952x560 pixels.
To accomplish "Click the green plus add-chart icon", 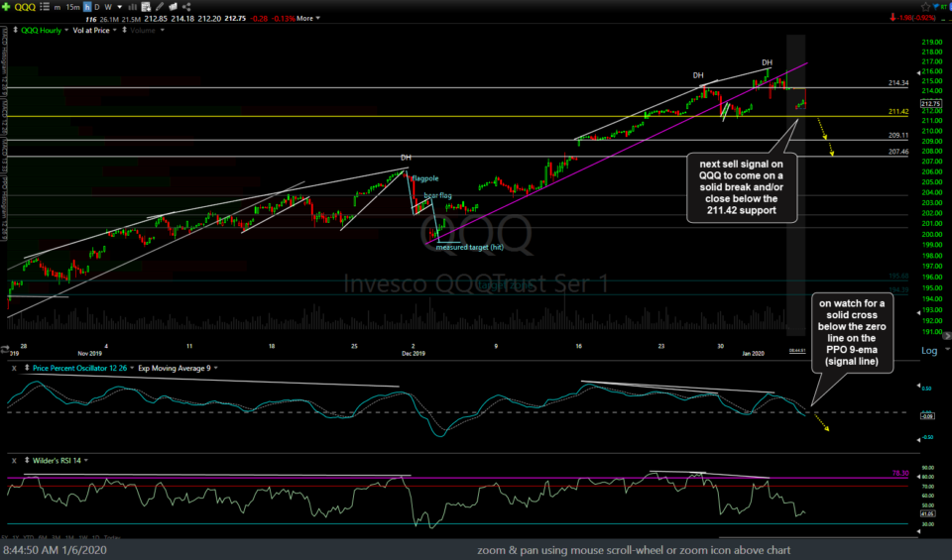I will pos(6,7).
